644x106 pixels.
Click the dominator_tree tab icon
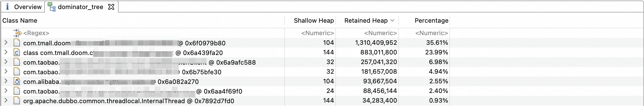52,7
